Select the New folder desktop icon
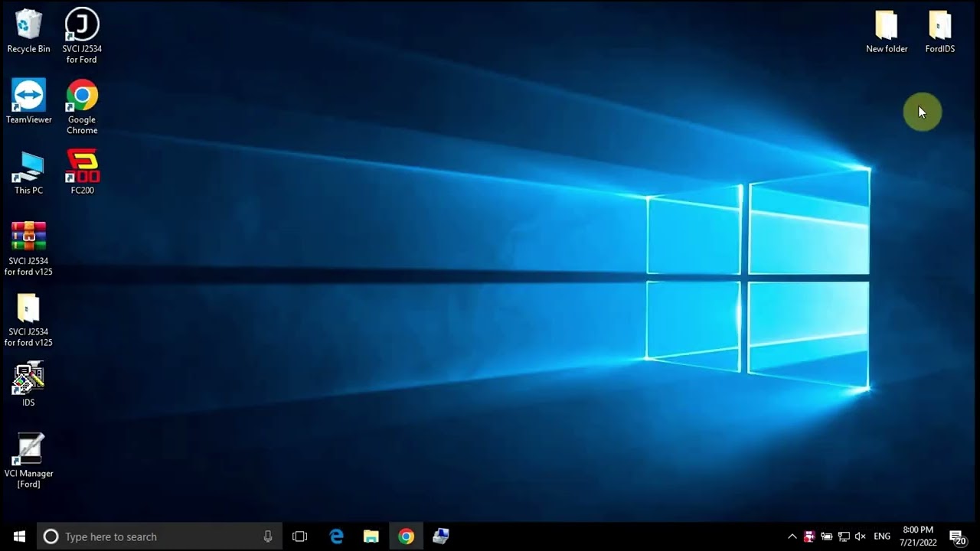The width and height of the screenshot is (980, 551). point(887,31)
